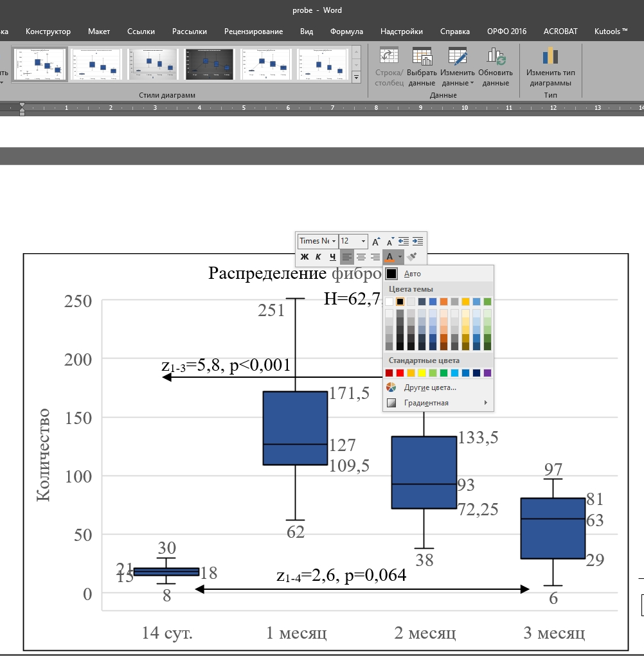
Task: Toggle italic (К) formatting
Action: tap(318, 257)
